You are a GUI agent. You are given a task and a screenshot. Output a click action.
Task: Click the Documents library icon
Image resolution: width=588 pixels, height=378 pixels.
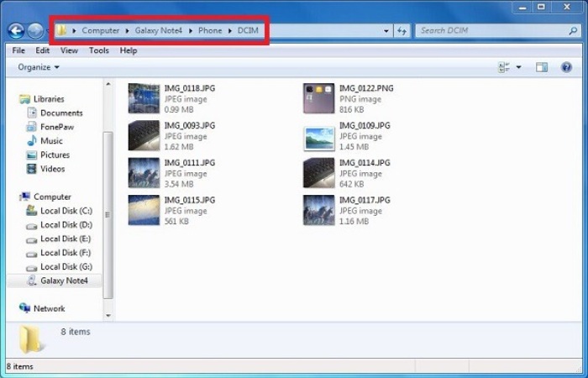tap(32, 113)
